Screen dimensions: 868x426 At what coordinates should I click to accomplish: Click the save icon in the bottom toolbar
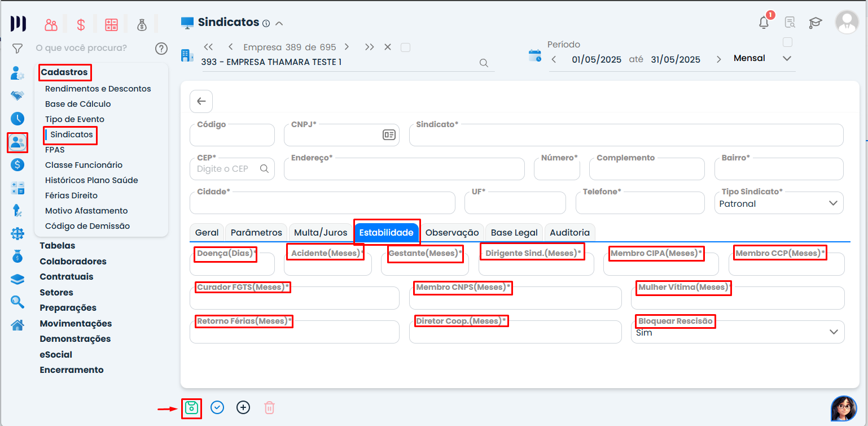(192, 407)
